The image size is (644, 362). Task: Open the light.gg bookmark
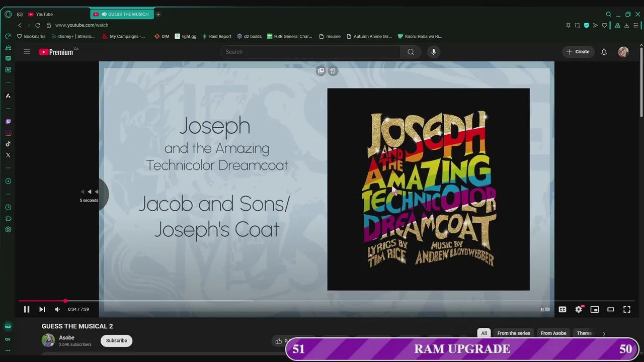[186, 36]
